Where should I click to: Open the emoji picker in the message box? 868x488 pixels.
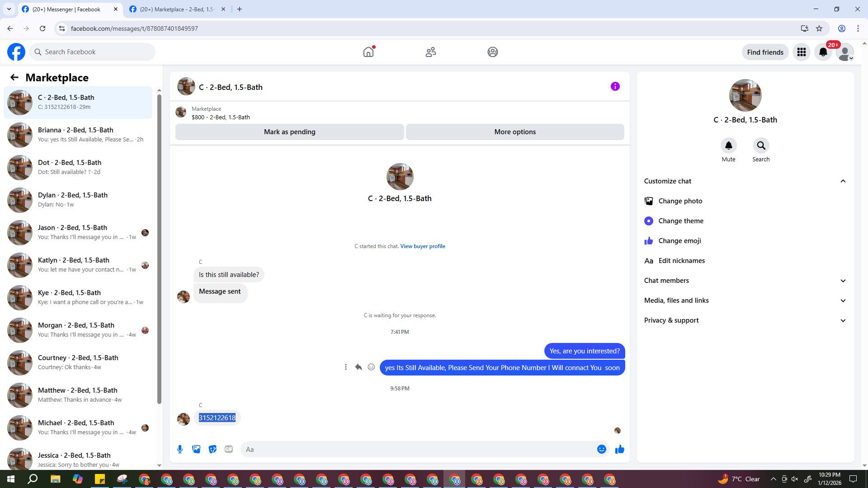(601, 449)
